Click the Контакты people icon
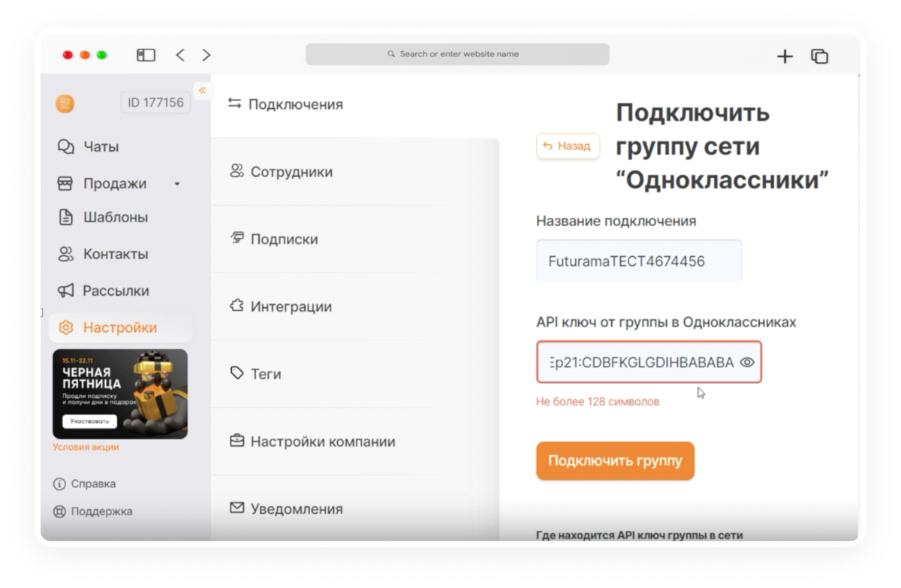The height and width of the screenshot is (588, 901). pyautogui.click(x=65, y=254)
